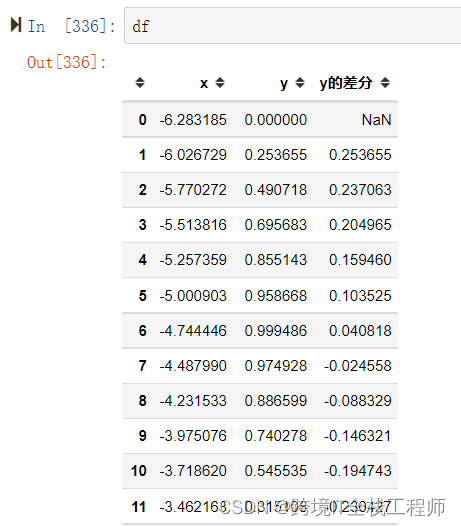Select row index 11
Viewport: 461px width, 526px height.
point(139,507)
